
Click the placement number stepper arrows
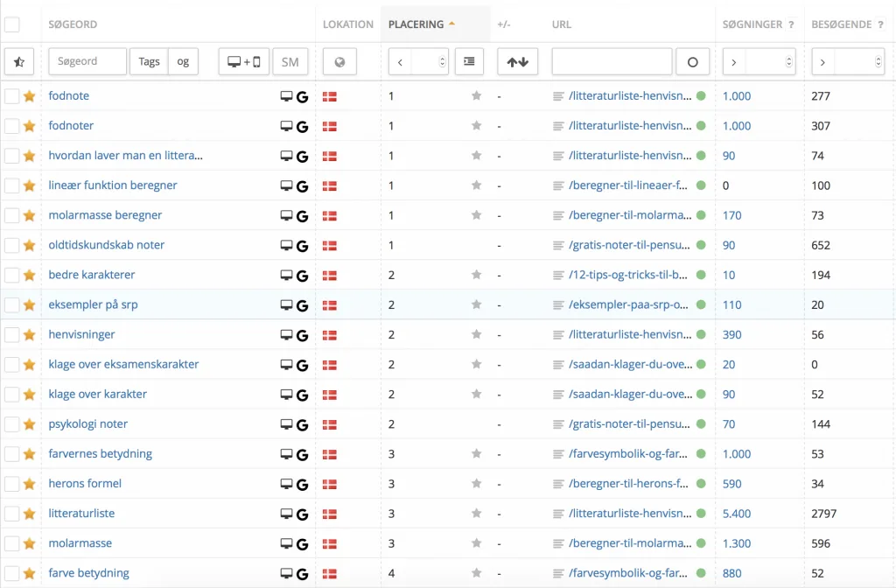point(442,62)
